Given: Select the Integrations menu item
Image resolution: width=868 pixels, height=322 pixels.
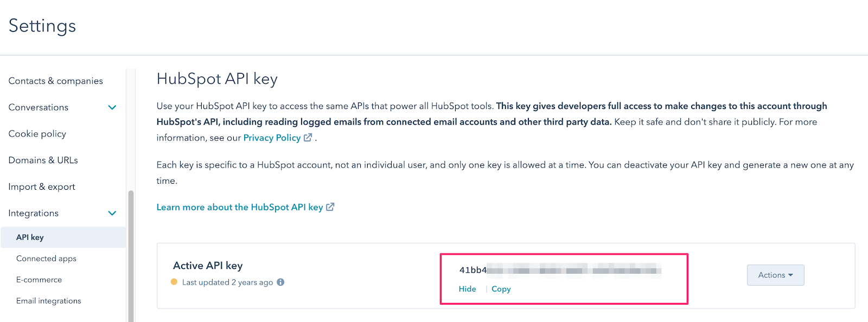Looking at the screenshot, I should point(34,214).
